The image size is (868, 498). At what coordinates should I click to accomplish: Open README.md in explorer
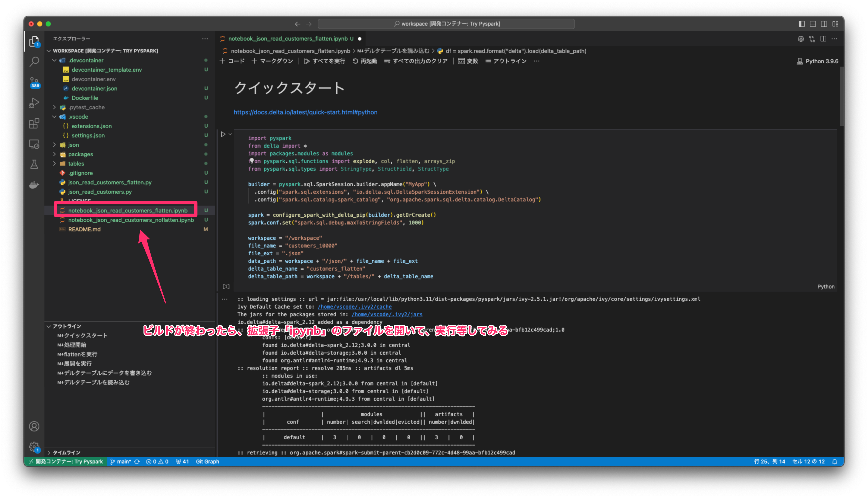[x=84, y=230]
